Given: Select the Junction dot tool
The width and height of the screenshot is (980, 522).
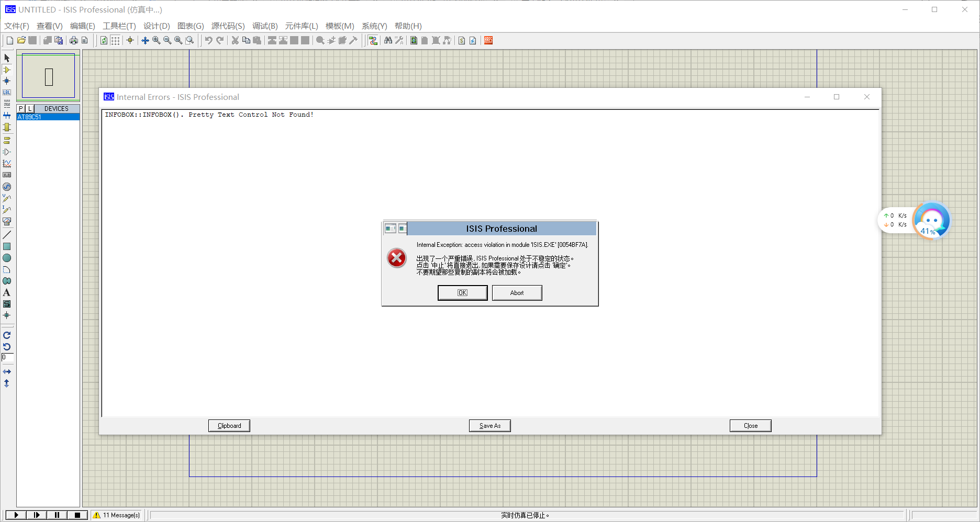Looking at the screenshot, I should pyautogui.click(x=7, y=81).
